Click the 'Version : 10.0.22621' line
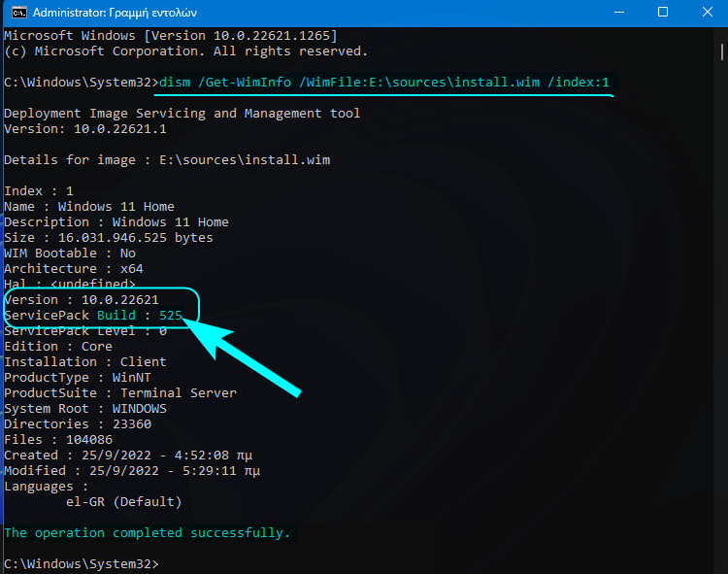728x574 pixels. coord(82,299)
